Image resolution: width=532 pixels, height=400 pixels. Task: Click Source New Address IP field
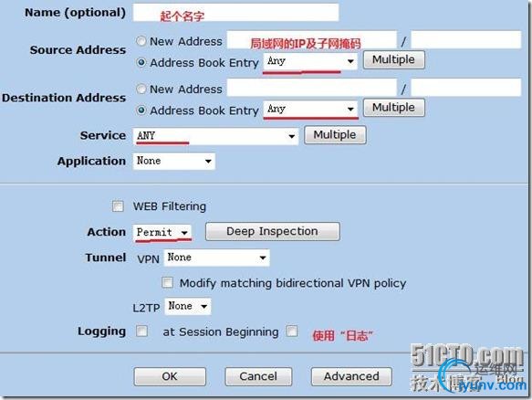pos(311,40)
